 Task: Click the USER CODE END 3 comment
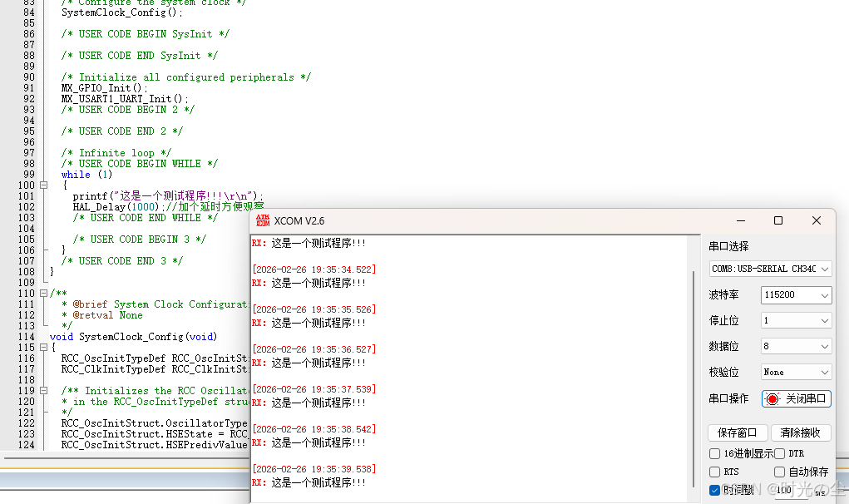(122, 261)
